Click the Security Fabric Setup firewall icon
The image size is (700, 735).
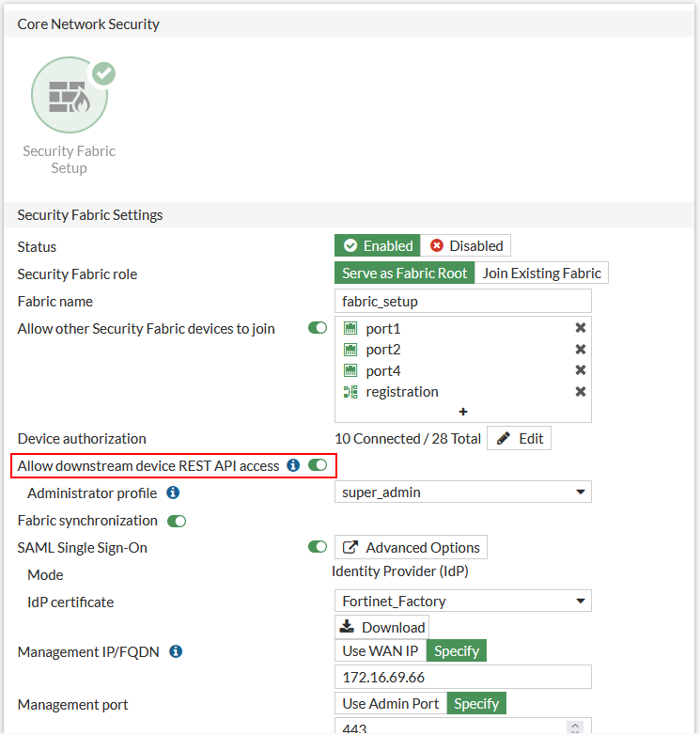(69, 96)
